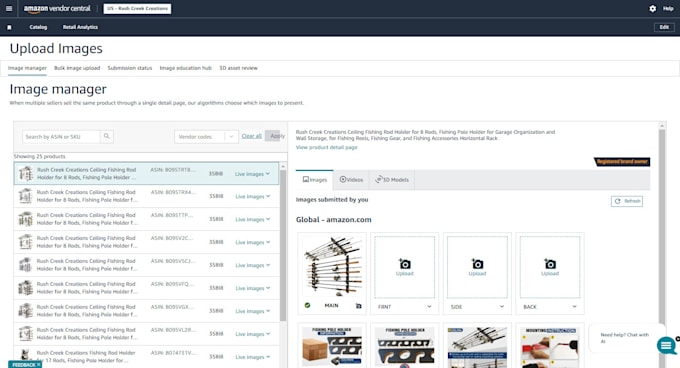
Task: Click product thumbnail for ASIN B095VFQ row
Action: (26, 288)
